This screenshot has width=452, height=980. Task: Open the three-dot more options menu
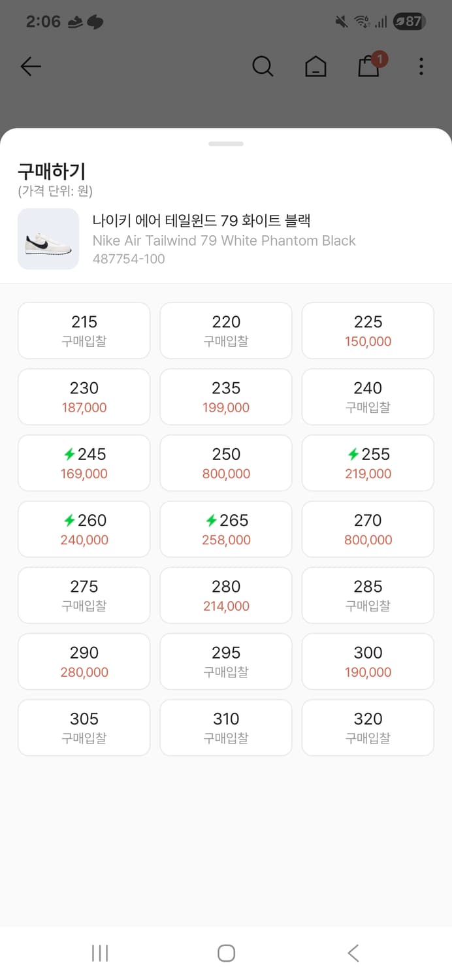(421, 66)
